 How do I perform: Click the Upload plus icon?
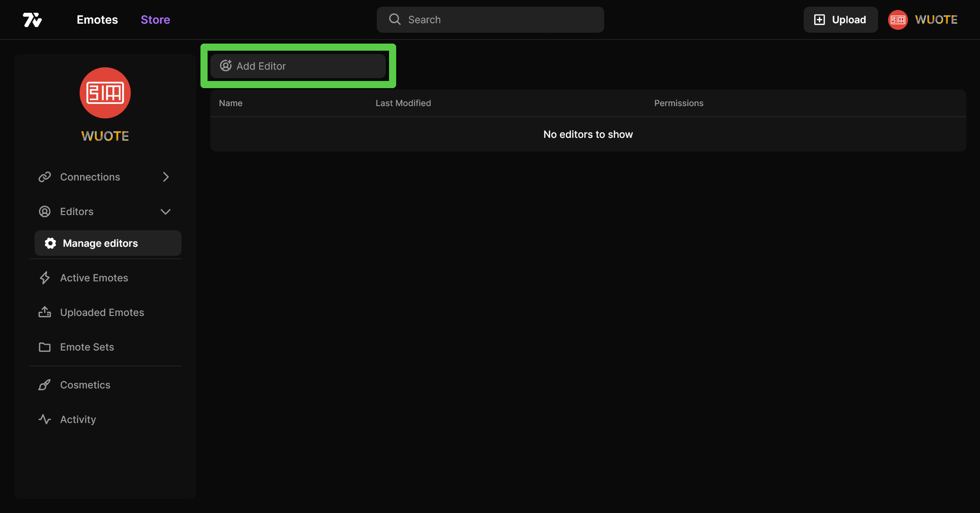[819, 20]
